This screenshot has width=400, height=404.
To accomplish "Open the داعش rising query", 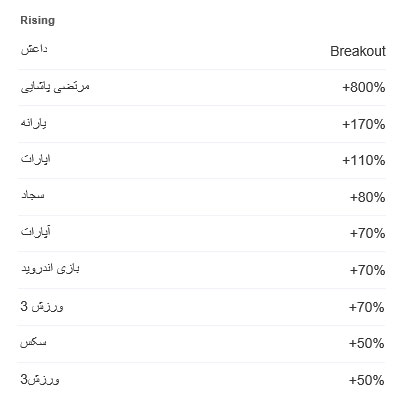I will [34, 49].
